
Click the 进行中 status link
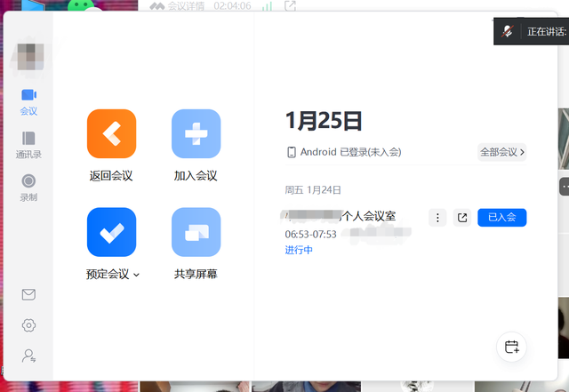[299, 250]
